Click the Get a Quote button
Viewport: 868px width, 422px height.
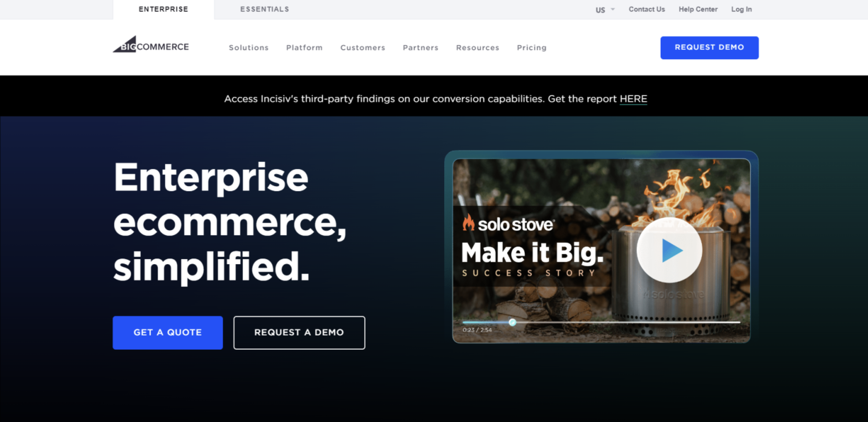(x=168, y=333)
